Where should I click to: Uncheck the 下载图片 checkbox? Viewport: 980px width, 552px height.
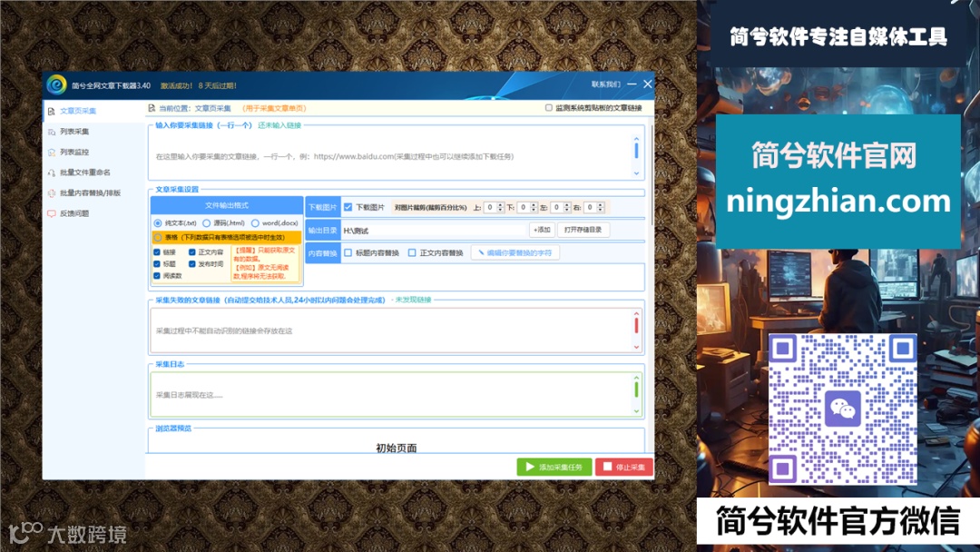(348, 207)
